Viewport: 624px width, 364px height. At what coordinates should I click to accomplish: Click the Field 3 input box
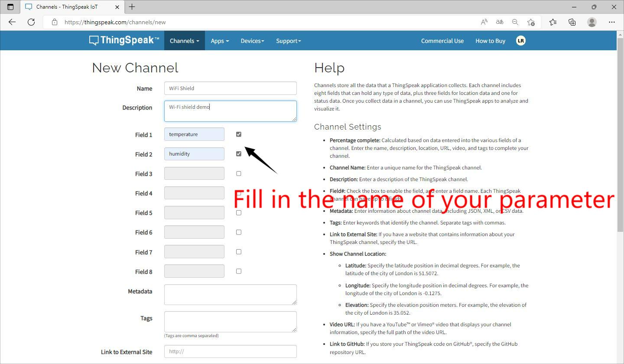pyautogui.click(x=194, y=173)
